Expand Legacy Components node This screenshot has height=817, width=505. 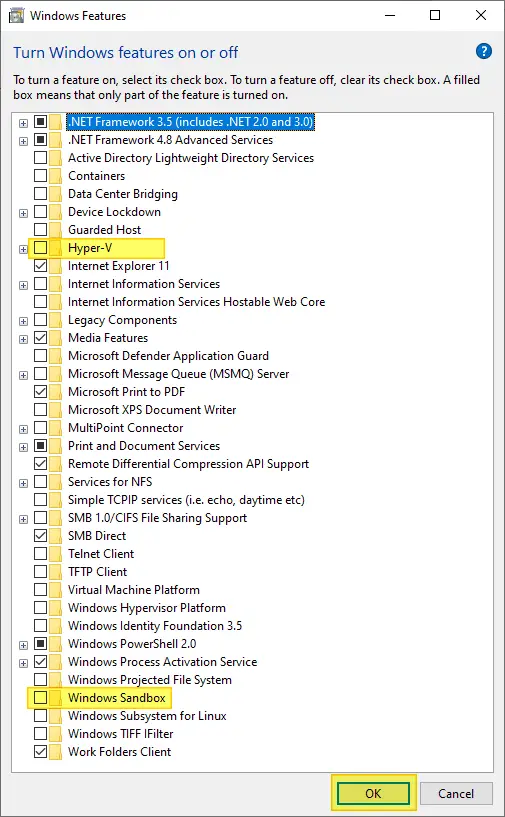click(x=23, y=321)
